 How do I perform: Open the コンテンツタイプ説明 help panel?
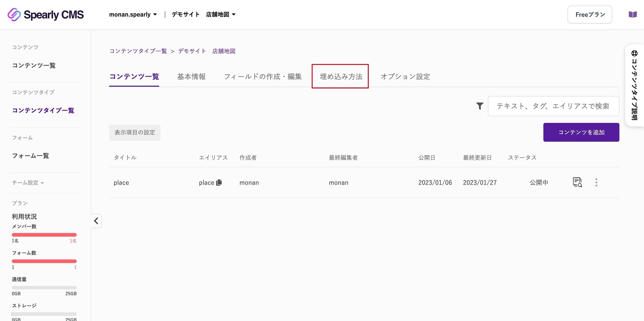click(x=634, y=85)
